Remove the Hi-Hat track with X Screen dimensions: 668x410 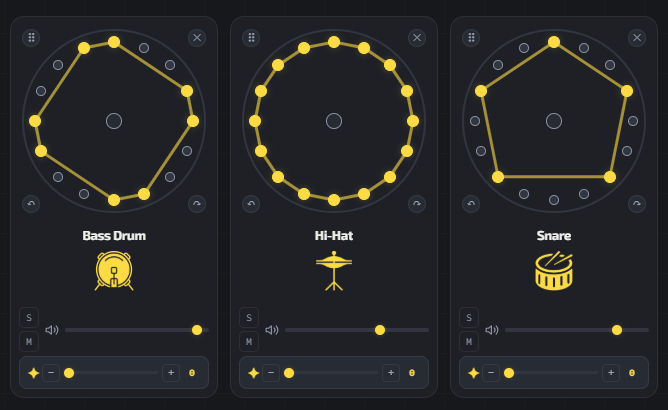(417, 38)
